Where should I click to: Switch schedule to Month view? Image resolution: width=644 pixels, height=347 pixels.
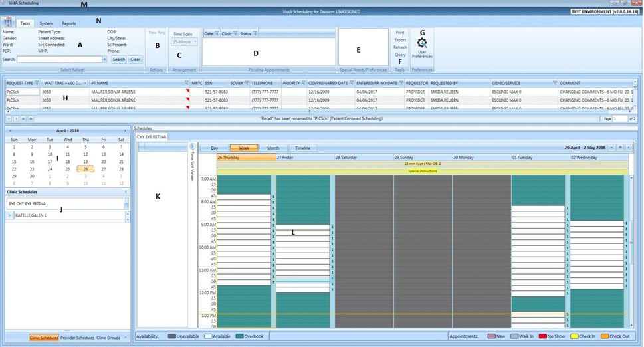click(273, 148)
